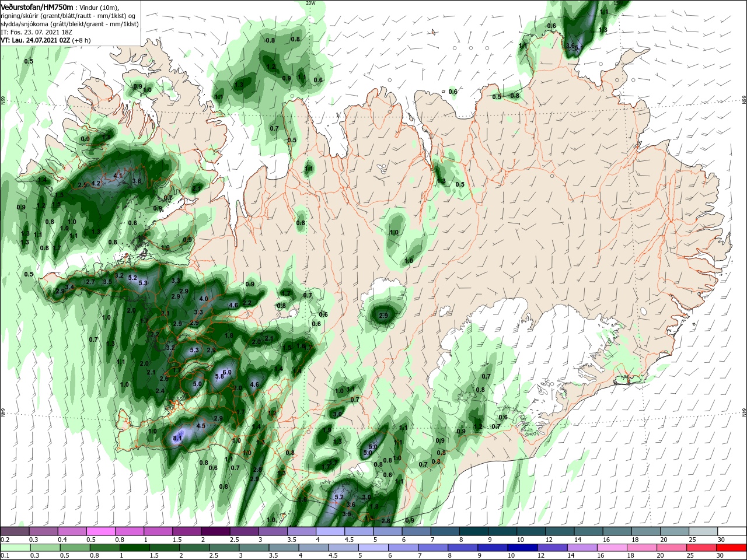Click the 2.4 rainfall value on map
The image size is (747, 560).
160,391
